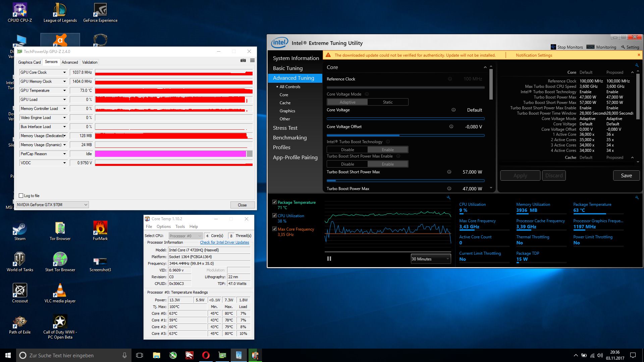Click GPU-Z screenshot camera icon
Image resolution: width=644 pixels, height=362 pixels.
tap(243, 60)
